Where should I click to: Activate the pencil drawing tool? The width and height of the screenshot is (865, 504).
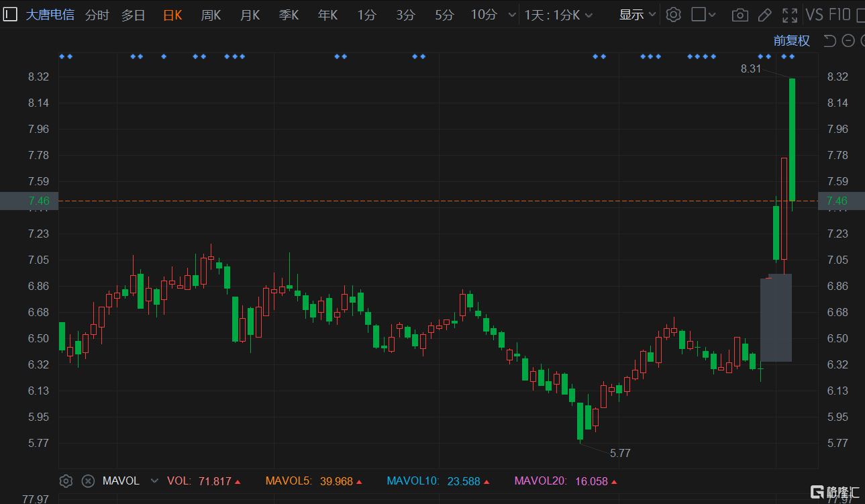[x=764, y=15]
